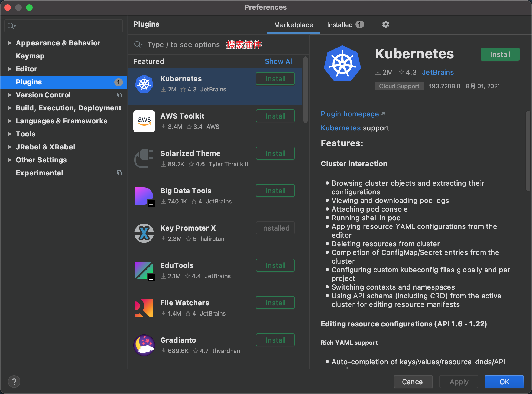Image resolution: width=532 pixels, height=394 pixels.
Task: Click the Installed tab count badge
Action: tap(359, 25)
